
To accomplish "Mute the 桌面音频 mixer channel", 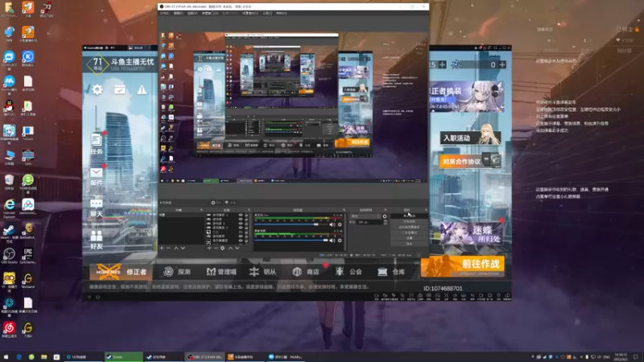I will pos(332,241).
